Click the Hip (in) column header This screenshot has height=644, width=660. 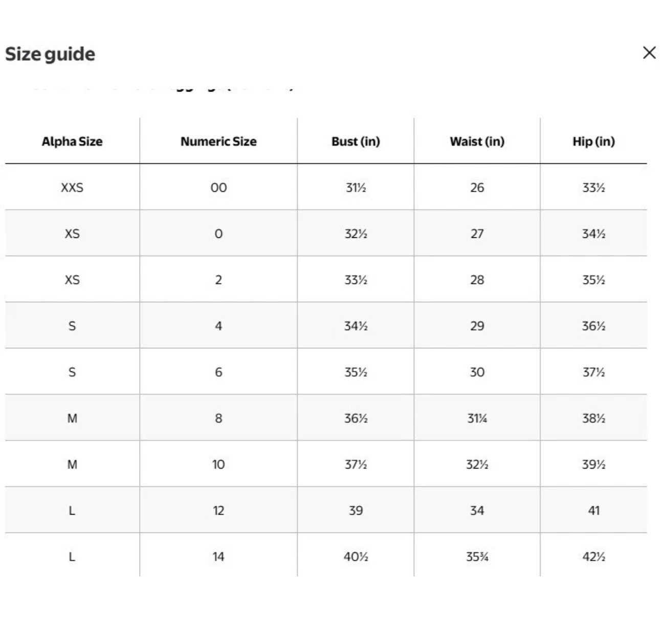[593, 141]
